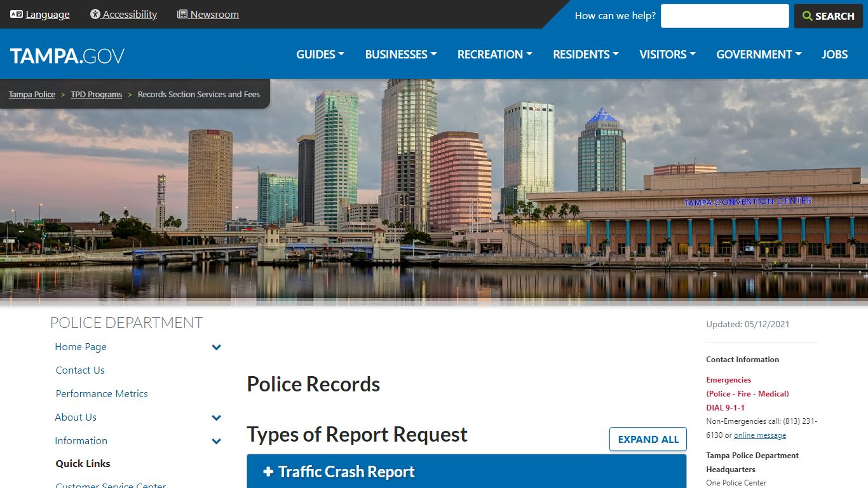Focus the 'How can we help?' search field

point(725,16)
